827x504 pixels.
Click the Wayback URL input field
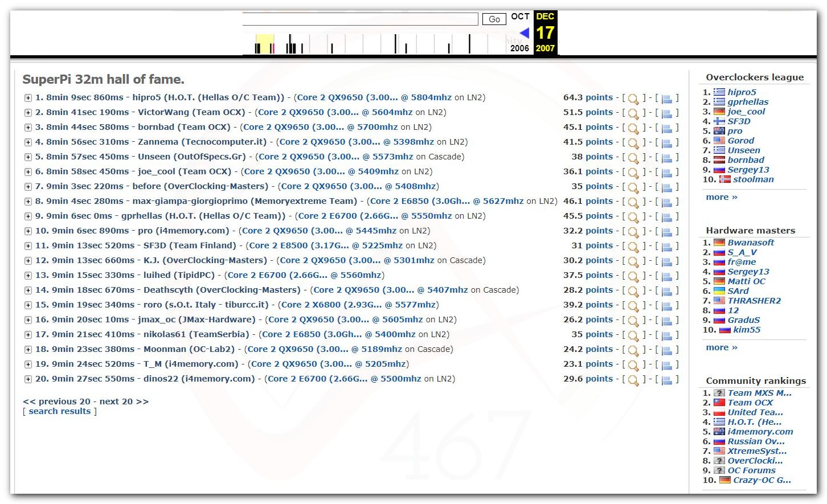tap(360, 19)
